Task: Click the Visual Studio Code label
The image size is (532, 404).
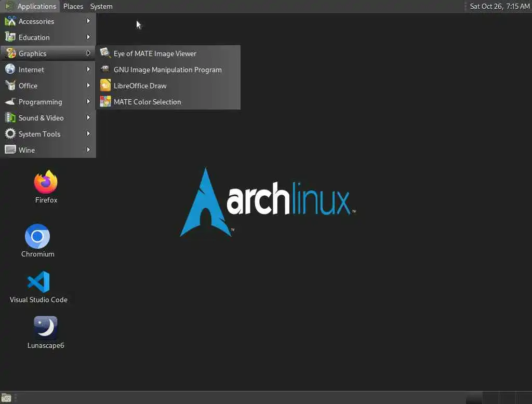Action: (x=38, y=300)
